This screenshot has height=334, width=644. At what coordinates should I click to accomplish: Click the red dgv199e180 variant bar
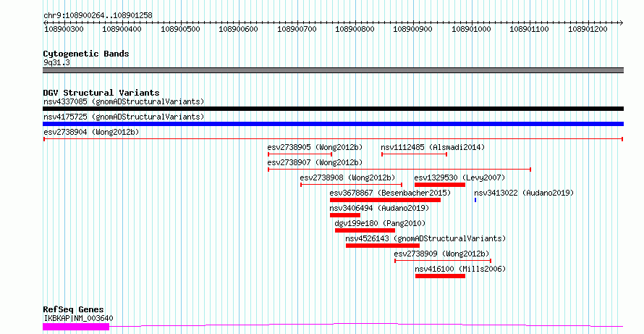coord(365,230)
